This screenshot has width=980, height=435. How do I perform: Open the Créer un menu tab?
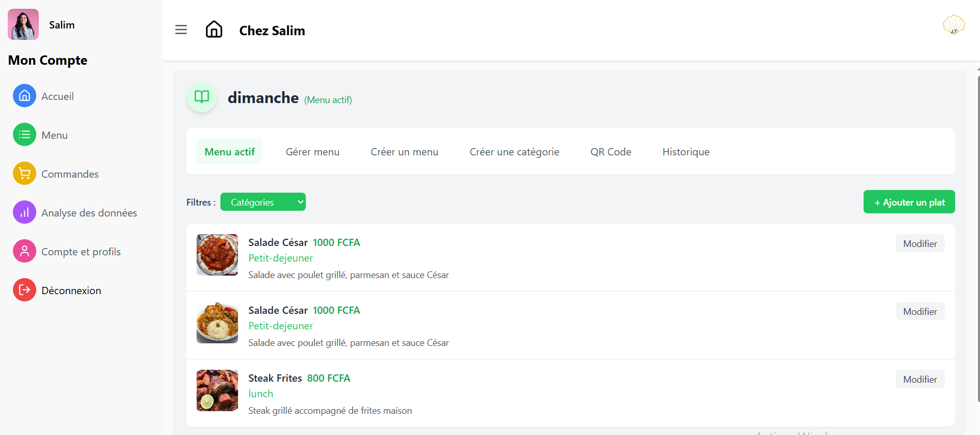(405, 152)
